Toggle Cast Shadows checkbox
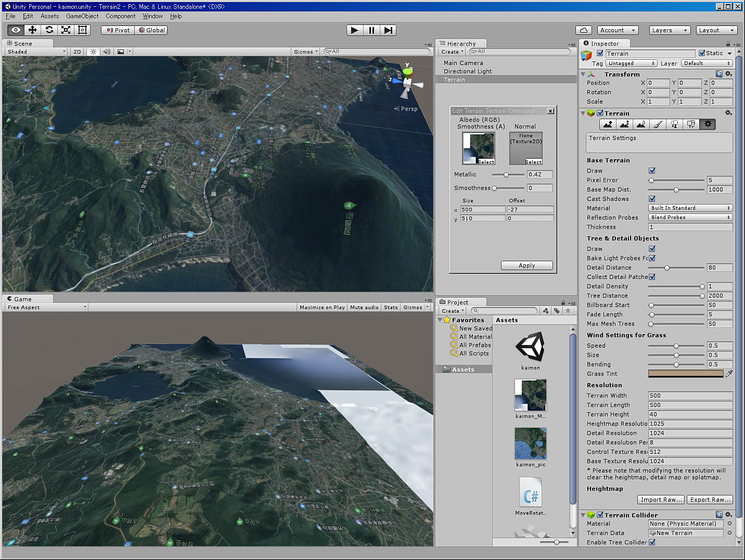 (x=652, y=199)
